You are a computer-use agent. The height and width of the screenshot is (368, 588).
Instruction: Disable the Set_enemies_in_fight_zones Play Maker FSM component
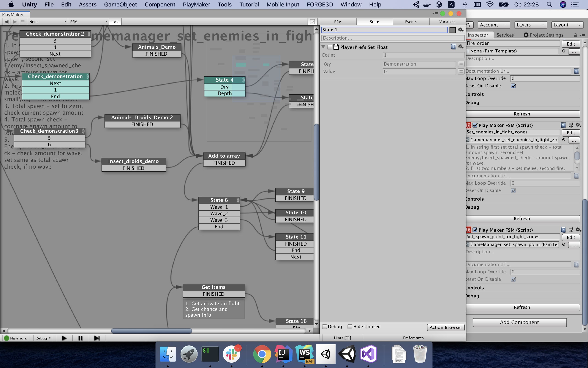click(475, 125)
